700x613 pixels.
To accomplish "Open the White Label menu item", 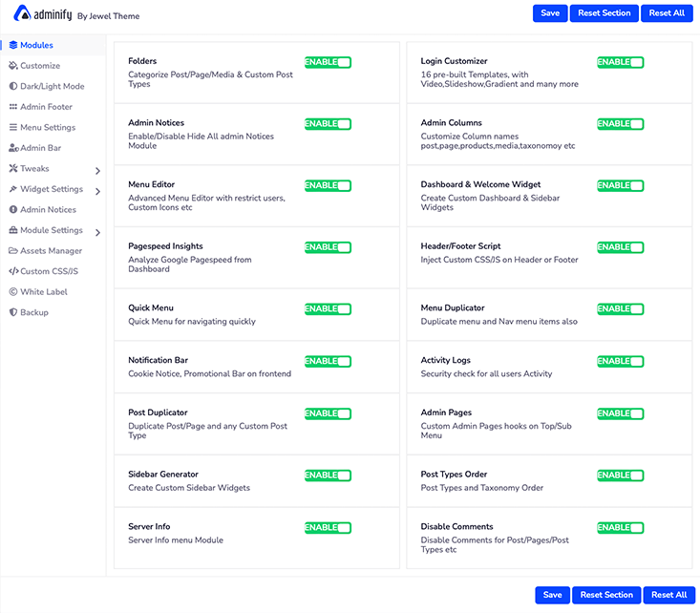I will point(46,292).
